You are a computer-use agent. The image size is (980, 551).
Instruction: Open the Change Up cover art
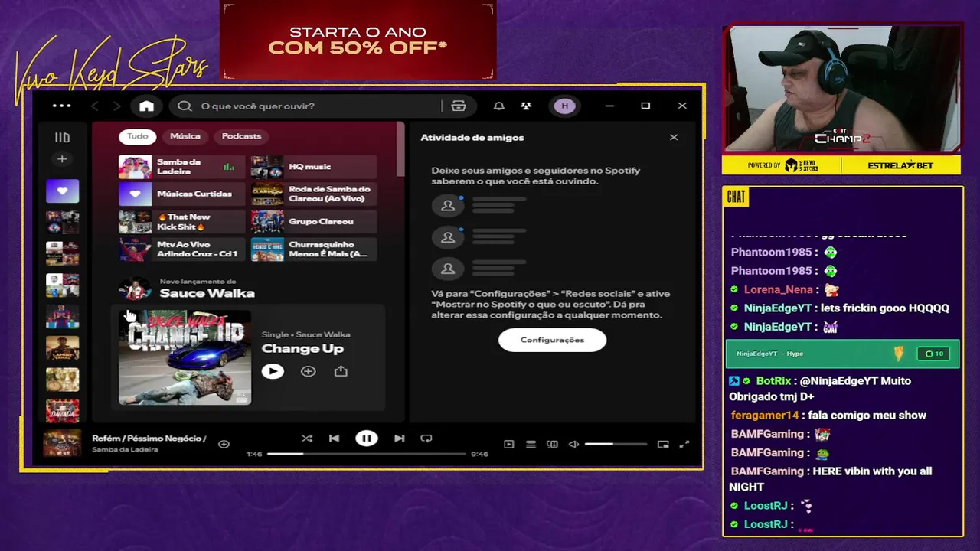(x=185, y=357)
